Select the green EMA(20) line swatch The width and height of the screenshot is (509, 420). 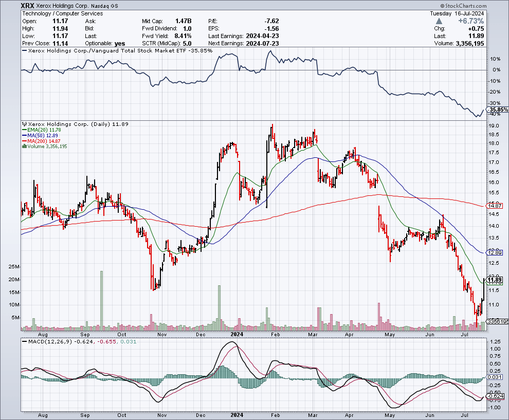[x=24, y=130]
